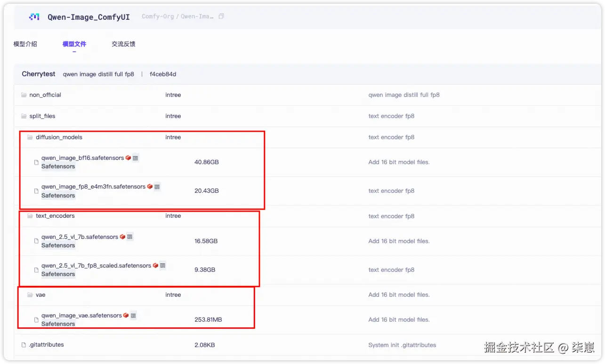Click the text_encoders folder icon

[x=30, y=216]
